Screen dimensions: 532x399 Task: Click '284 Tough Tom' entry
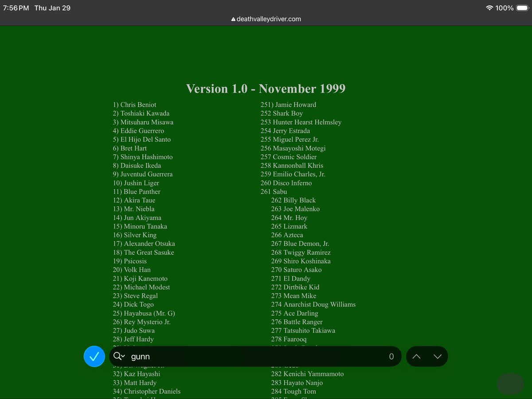(x=293, y=391)
